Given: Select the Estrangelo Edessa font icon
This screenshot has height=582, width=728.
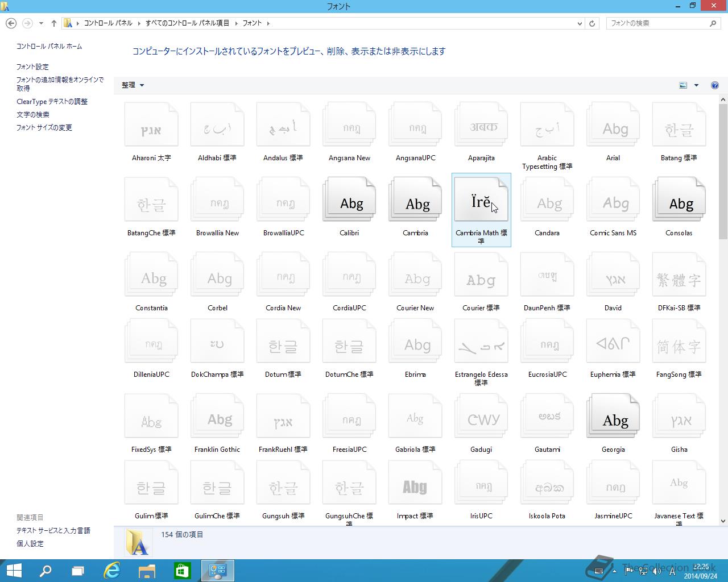Looking at the screenshot, I should click(x=481, y=341).
